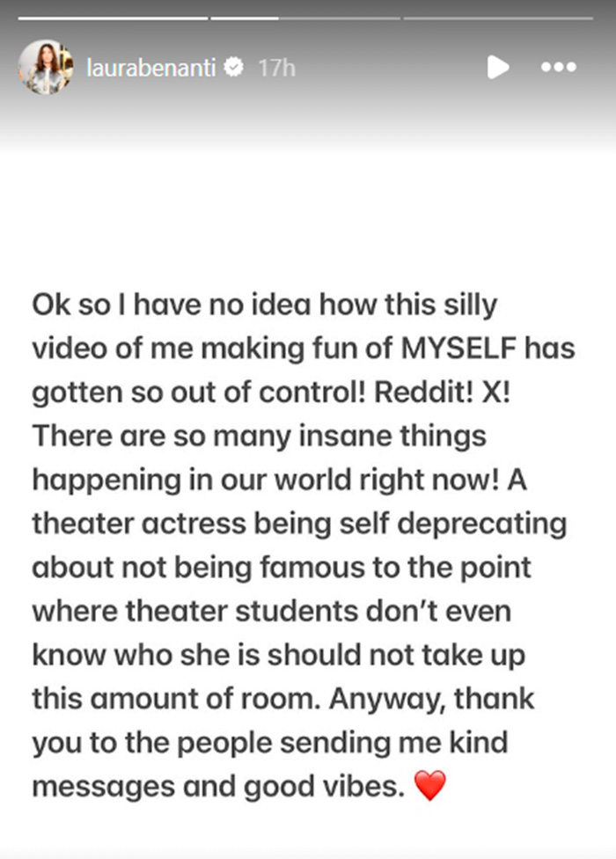Click the play icon to resume the story
The height and width of the screenshot is (859, 616).
click(498, 67)
